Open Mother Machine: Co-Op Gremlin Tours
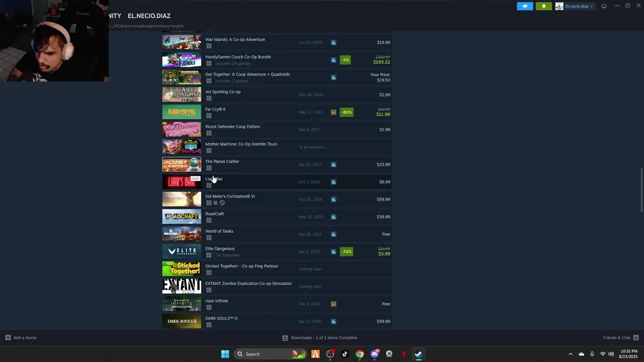Screen dimensions: 644x362 point(277,147)
